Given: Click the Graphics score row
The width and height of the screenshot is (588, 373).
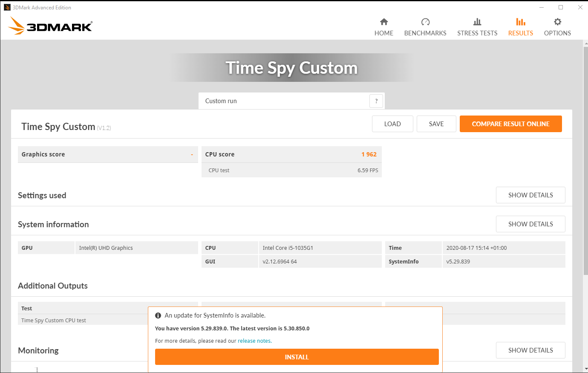Looking at the screenshot, I should pos(108,154).
